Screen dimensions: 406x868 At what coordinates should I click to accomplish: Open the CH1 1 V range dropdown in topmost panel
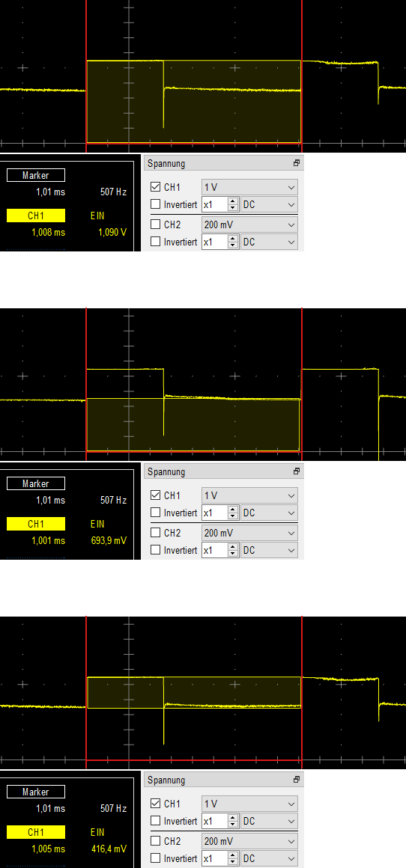(x=249, y=187)
